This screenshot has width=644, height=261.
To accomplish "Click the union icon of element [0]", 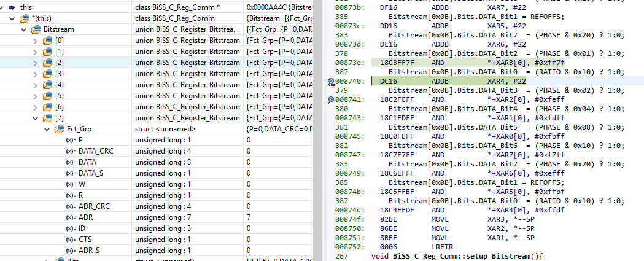I will [47, 41].
